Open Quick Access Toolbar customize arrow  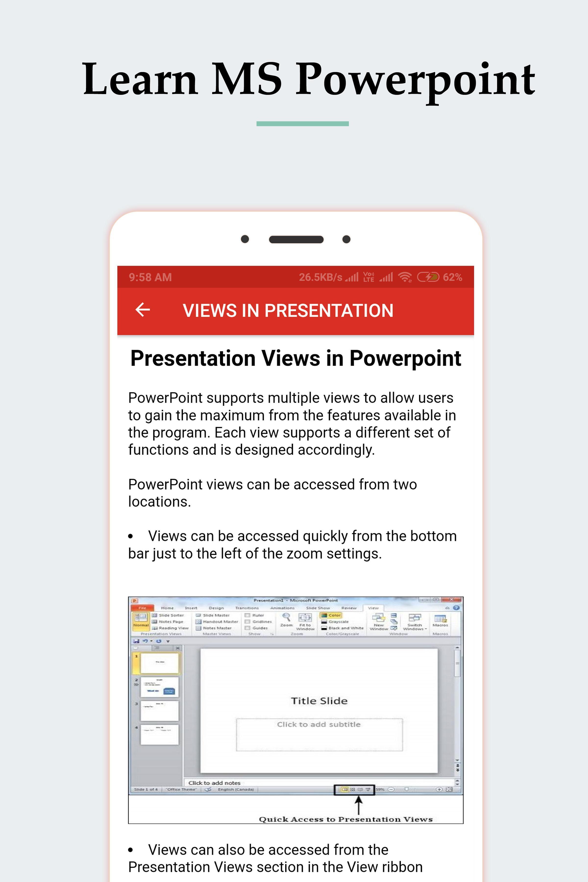(168, 642)
